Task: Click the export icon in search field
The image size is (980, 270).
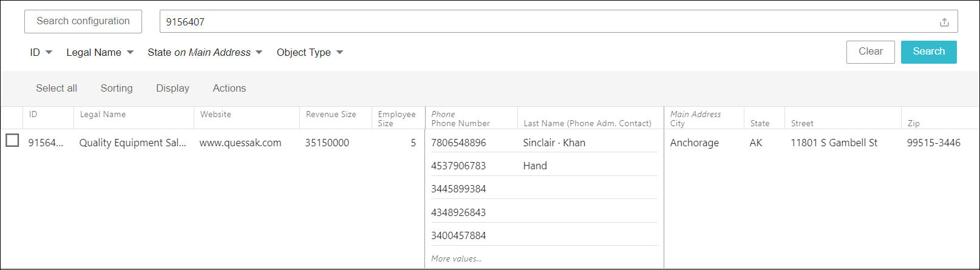Action: [x=944, y=22]
